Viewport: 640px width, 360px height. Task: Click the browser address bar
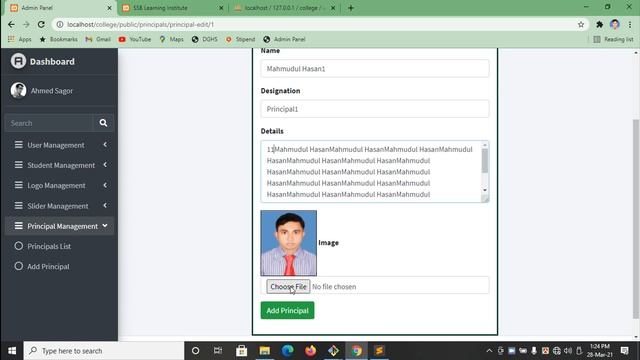pyautogui.click(x=320, y=24)
